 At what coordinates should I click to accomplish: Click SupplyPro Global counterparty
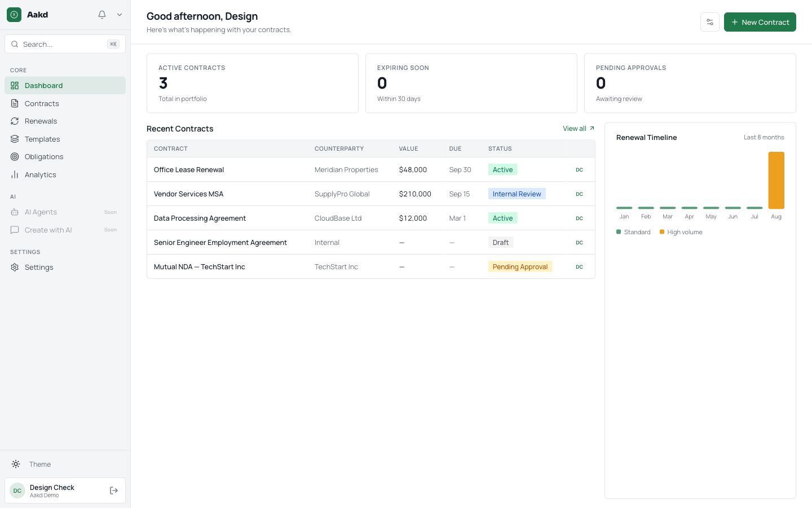tap(342, 194)
